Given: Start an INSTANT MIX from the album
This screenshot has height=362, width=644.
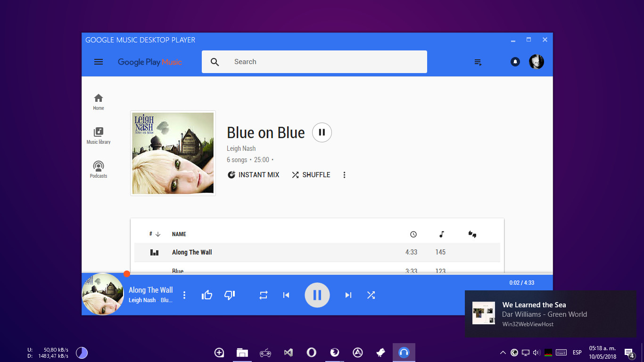Looking at the screenshot, I should point(253,175).
